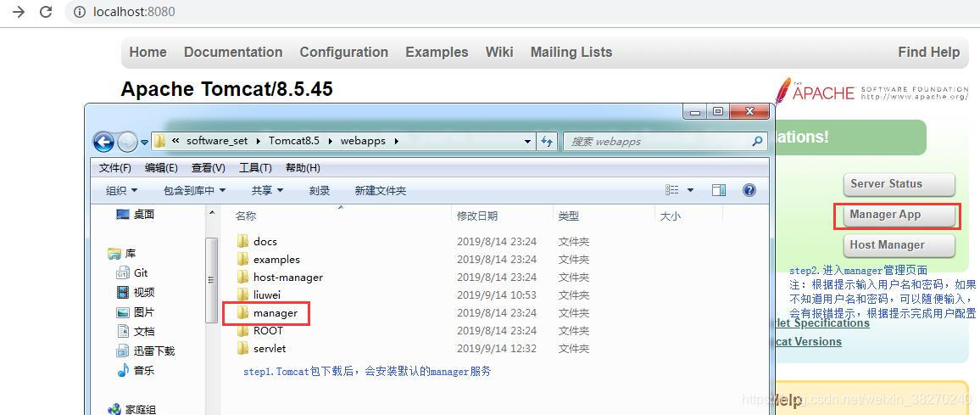Select the docs folder icon
The image size is (980, 415).
[x=243, y=241]
